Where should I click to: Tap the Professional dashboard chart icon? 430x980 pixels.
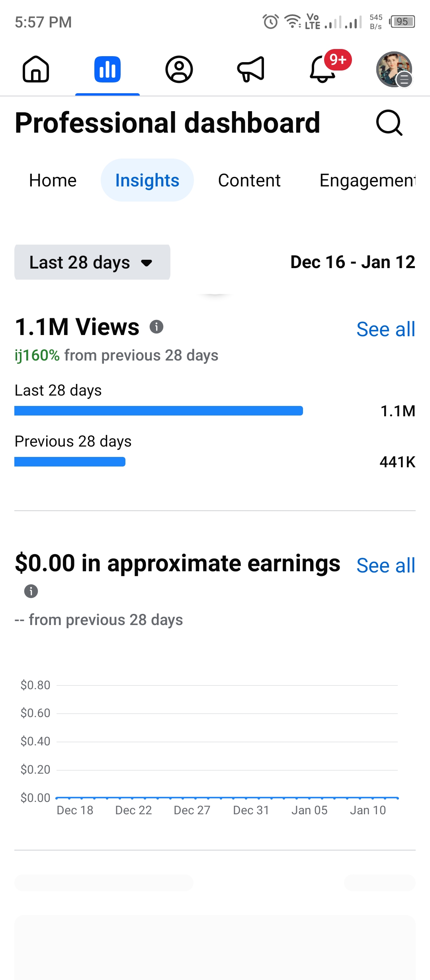[107, 69]
